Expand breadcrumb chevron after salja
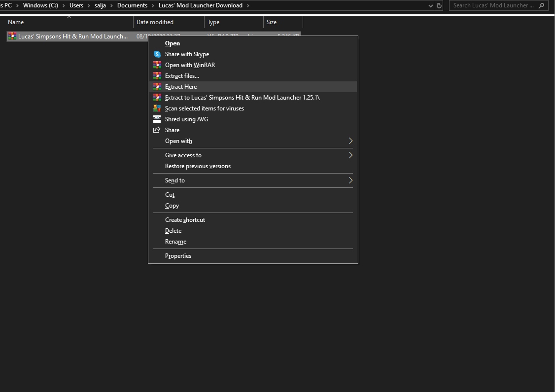This screenshot has width=555, height=392. (x=111, y=5)
